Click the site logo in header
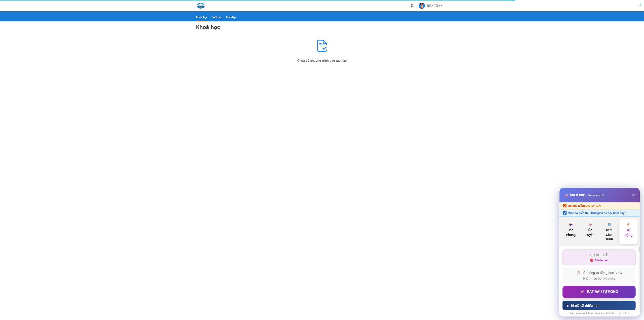Image resolution: width=644 pixels, height=320 pixels. [x=200, y=6]
